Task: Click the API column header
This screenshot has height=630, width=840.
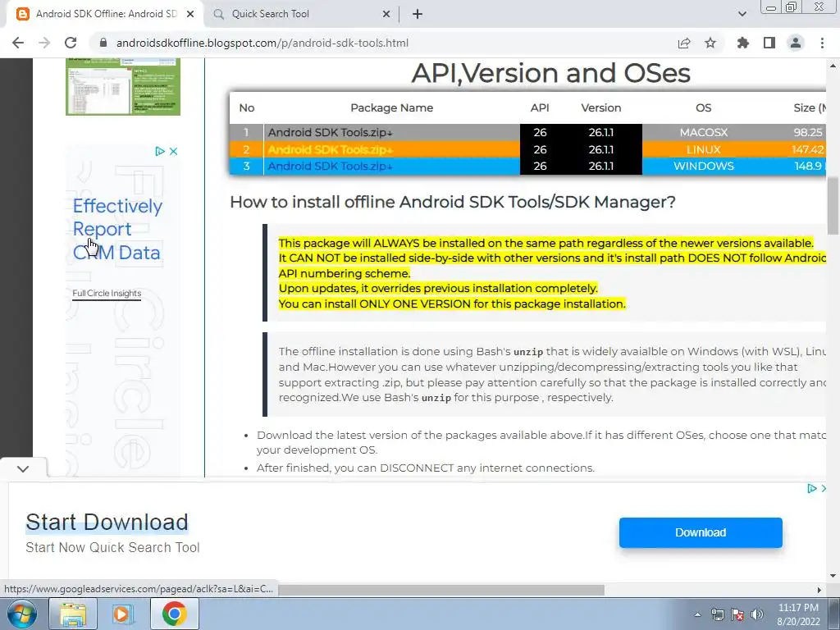Action: (x=540, y=107)
